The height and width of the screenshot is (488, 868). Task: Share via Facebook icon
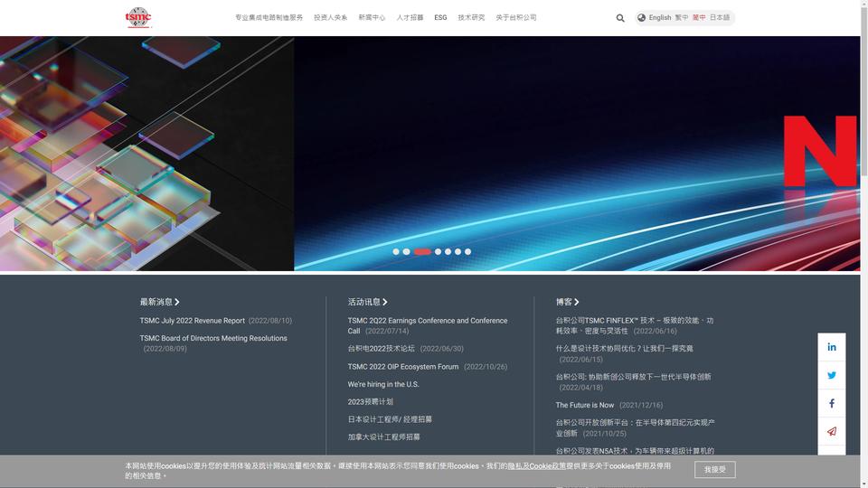(832, 403)
